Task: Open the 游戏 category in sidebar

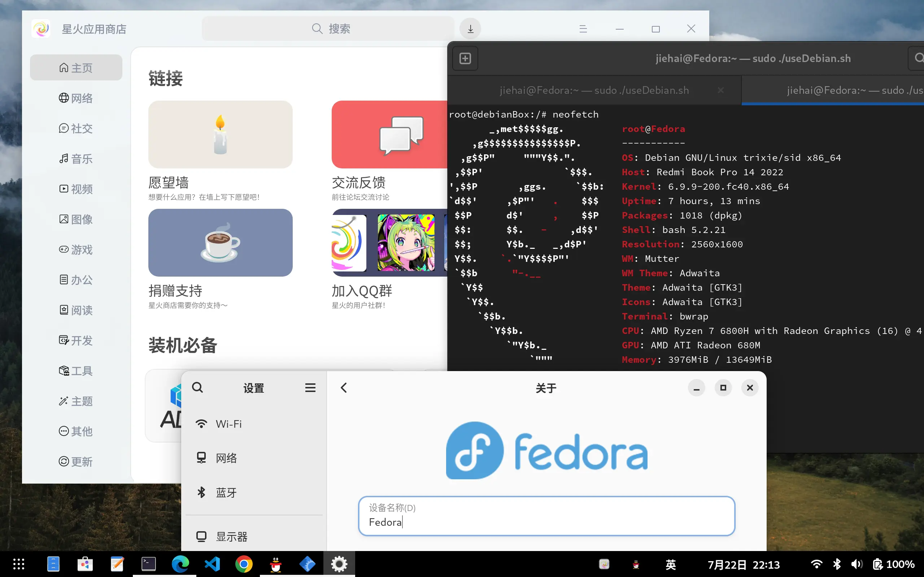Action: pos(76,250)
